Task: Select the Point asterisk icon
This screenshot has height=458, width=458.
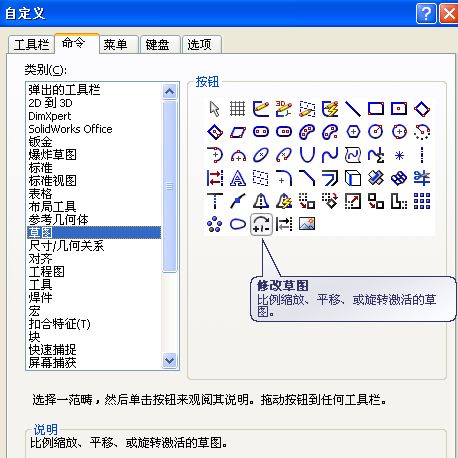Action: click(399, 156)
